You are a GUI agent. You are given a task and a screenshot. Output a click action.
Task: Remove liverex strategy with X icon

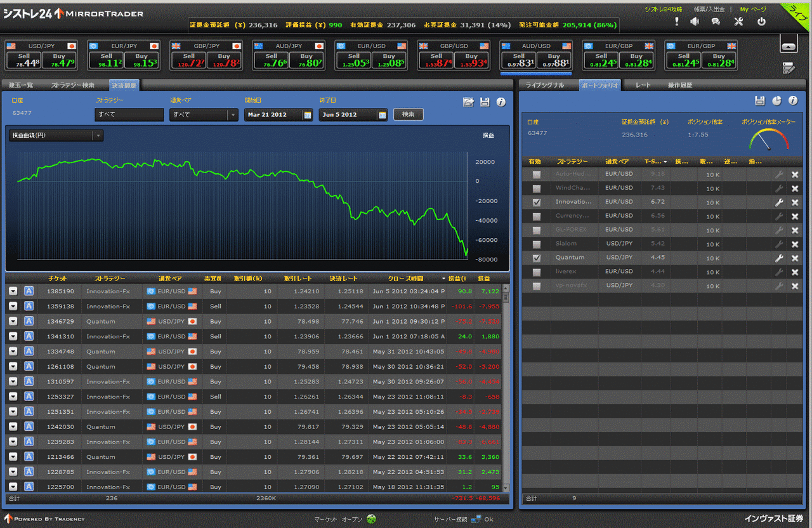pyautogui.click(x=795, y=272)
